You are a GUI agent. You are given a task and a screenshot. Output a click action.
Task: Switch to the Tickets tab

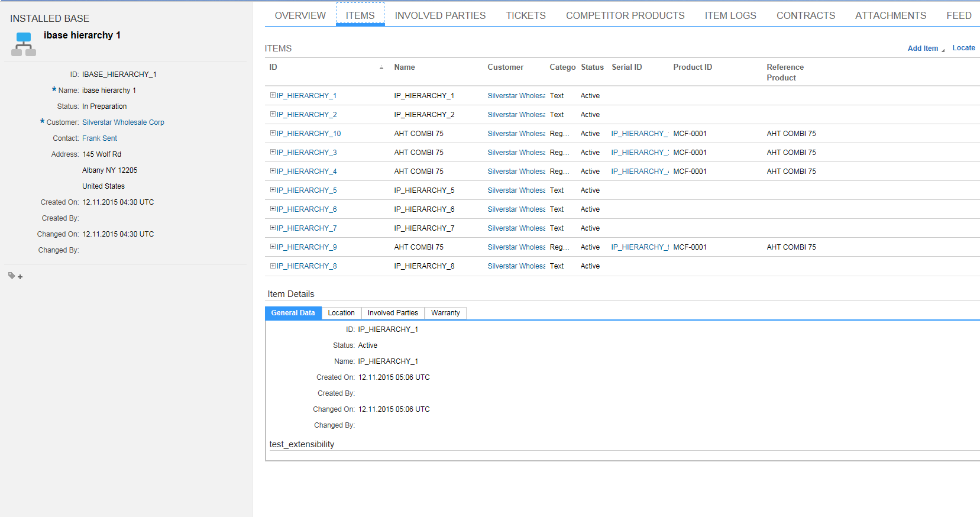525,15
